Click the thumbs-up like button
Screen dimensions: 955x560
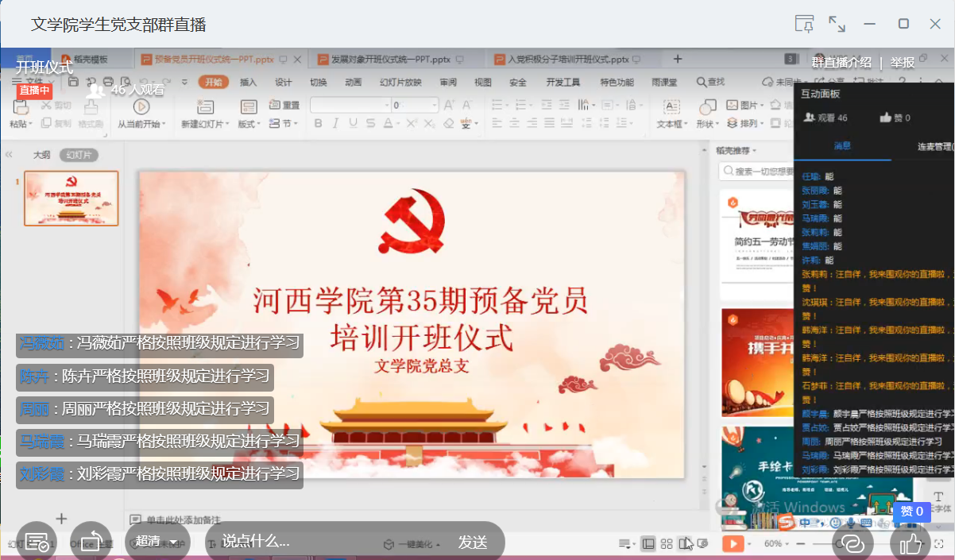pyautogui.click(x=911, y=543)
